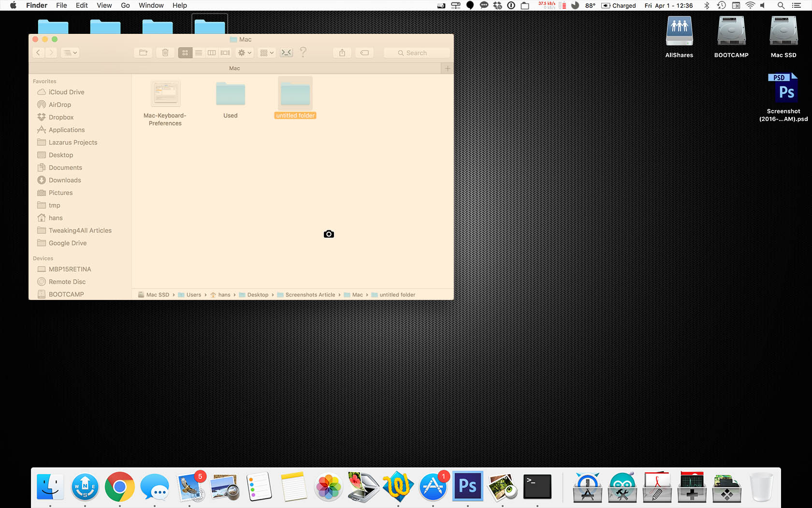Click Users in path bar

[189, 295]
